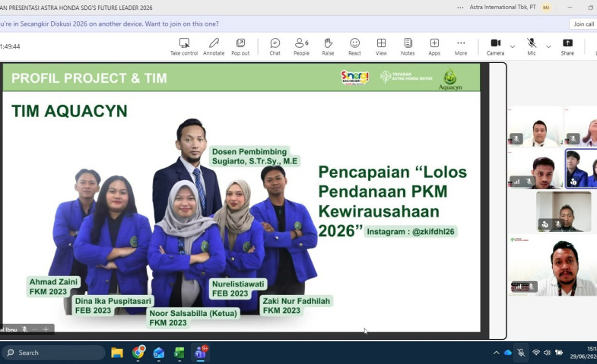Click the muted microphone tray icon
The width and height of the screenshot is (597, 364).
(521, 353)
